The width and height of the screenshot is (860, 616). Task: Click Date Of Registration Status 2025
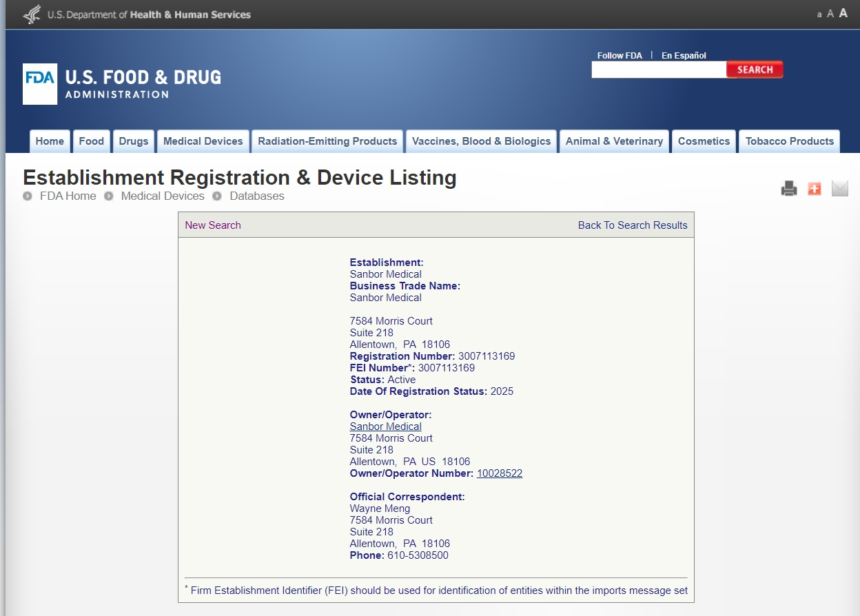[x=431, y=391]
